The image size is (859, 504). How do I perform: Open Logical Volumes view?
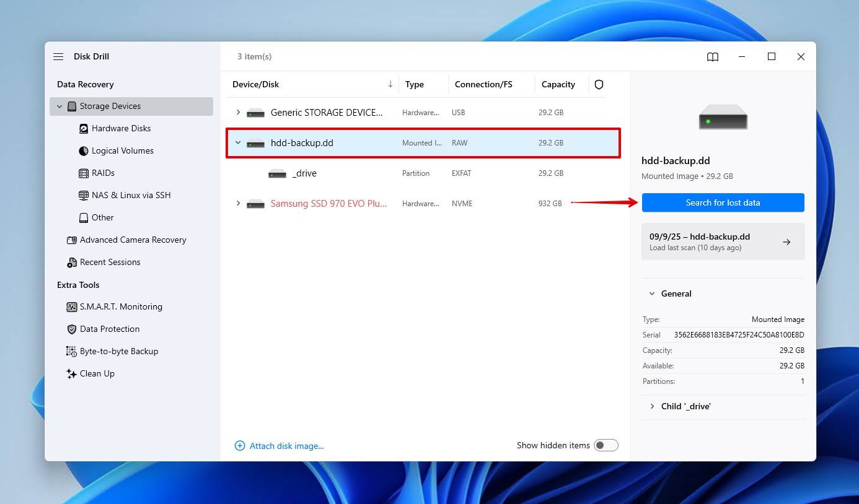pyautogui.click(x=122, y=150)
